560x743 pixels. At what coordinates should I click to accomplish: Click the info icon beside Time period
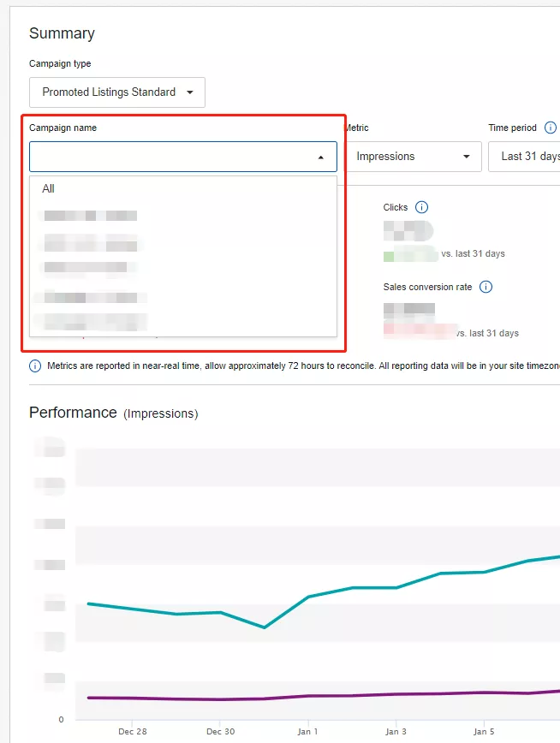pos(551,128)
